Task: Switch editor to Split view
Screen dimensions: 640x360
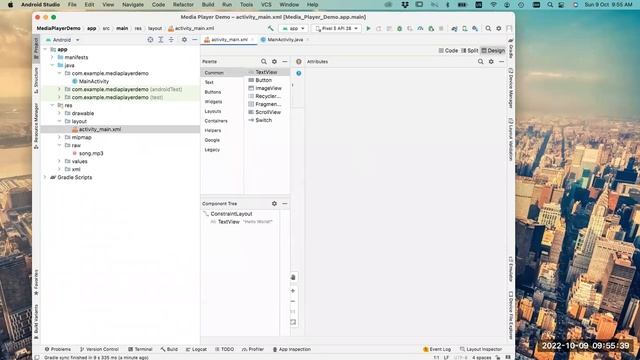Action: [x=470, y=51]
